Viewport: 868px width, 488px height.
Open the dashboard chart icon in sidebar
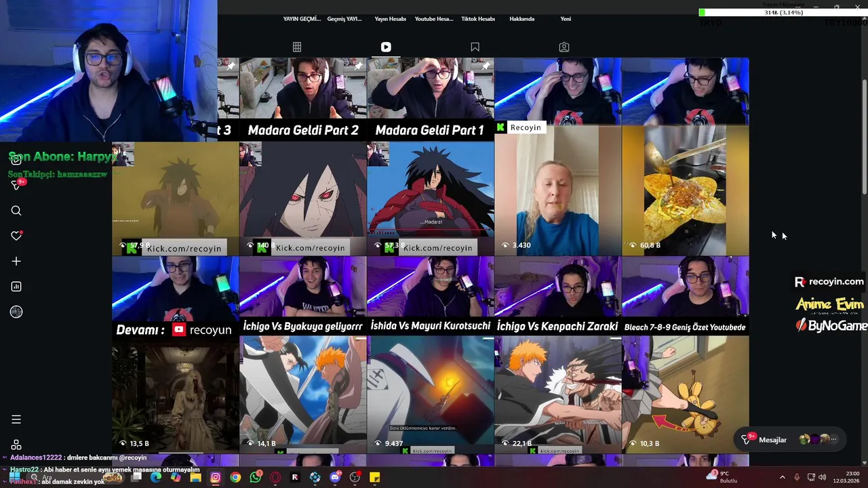pos(16,287)
